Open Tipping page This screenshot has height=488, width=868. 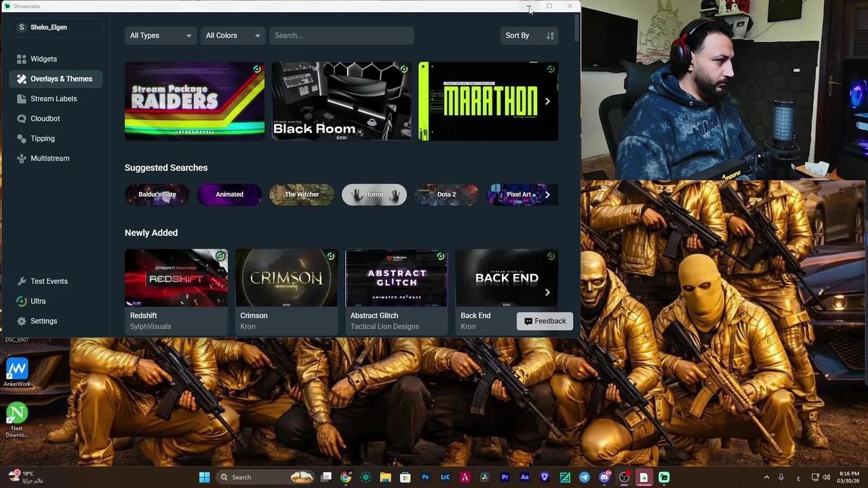pyautogui.click(x=57, y=138)
